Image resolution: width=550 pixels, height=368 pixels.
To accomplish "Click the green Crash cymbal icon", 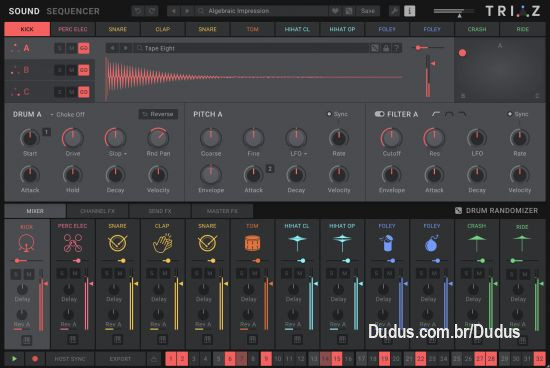I will click(x=476, y=243).
